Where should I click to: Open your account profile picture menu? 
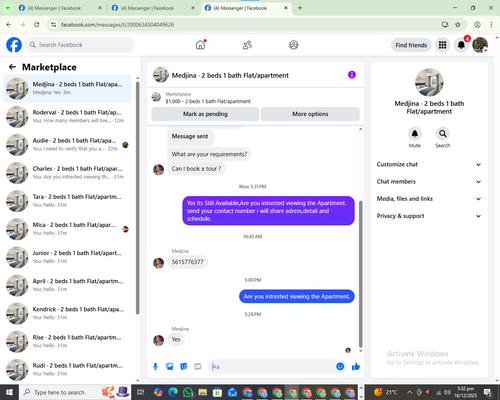(x=480, y=45)
